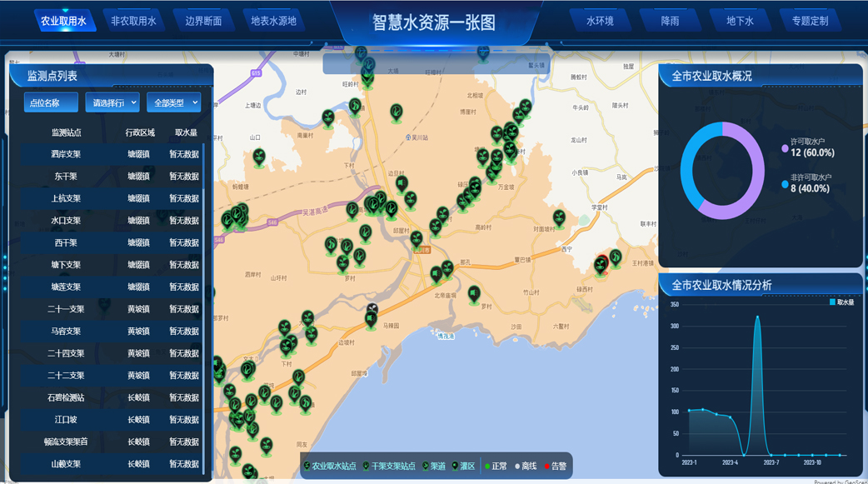Image resolution: width=868 pixels, height=484 pixels.
Task: Click the 农业取水站点 legend icon
Action: click(x=305, y=467)
